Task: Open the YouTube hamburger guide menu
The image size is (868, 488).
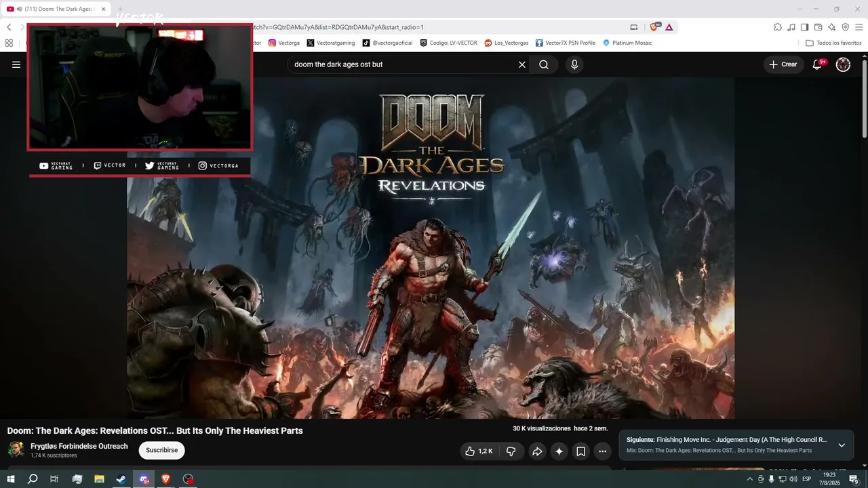Action: click(x=16, y=64)
